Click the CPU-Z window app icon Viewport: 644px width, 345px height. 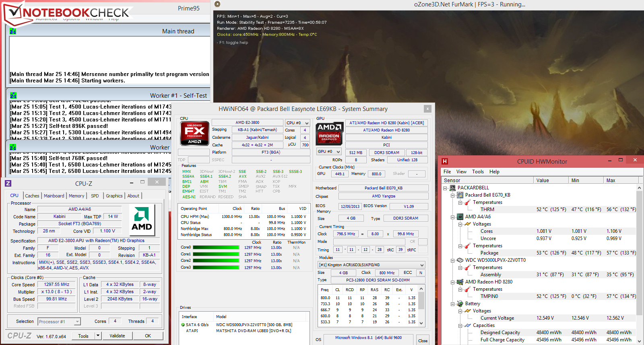[8, 183]
